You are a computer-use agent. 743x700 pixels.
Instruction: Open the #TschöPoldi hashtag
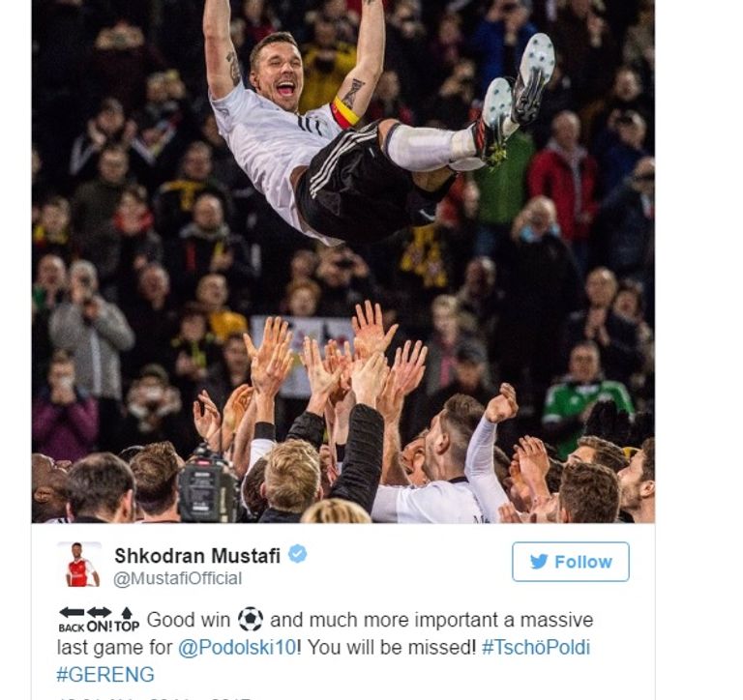[x=536, y=647]
